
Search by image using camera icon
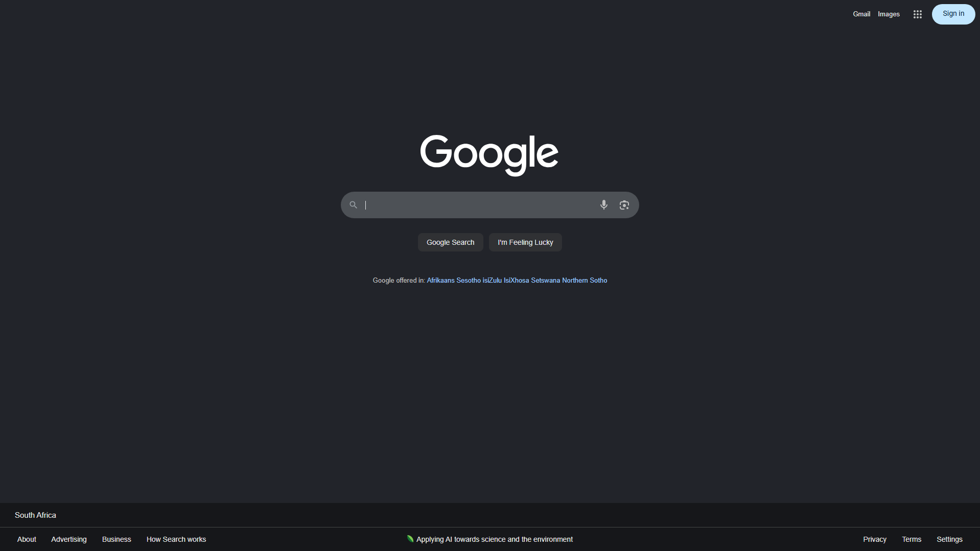(x=624, y=205)
